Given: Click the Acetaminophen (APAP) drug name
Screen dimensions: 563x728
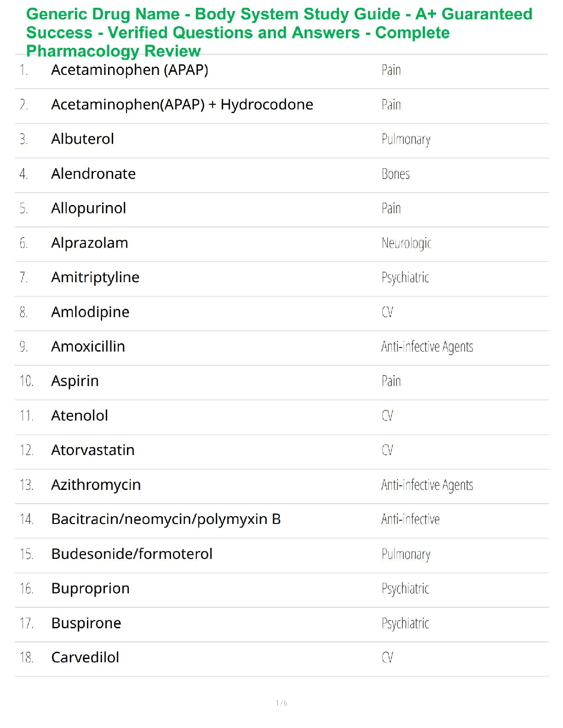Looking at the screenshot, I should tap(130, 70).
